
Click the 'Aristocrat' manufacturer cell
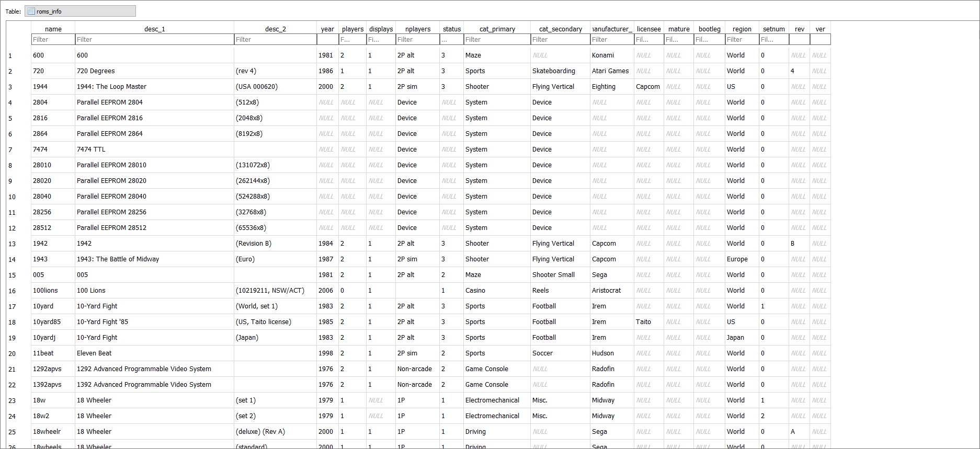click(612, 291)
